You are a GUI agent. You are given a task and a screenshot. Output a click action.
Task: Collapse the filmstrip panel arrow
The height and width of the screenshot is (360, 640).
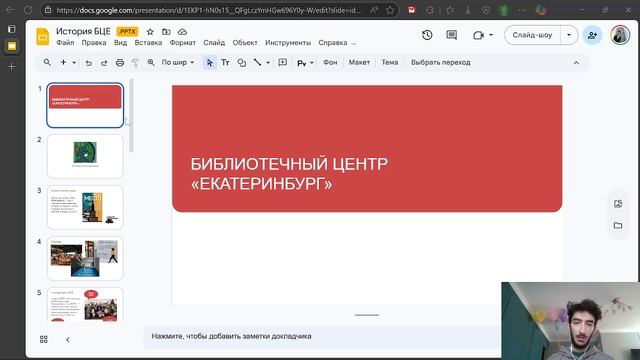coord(68,339)
